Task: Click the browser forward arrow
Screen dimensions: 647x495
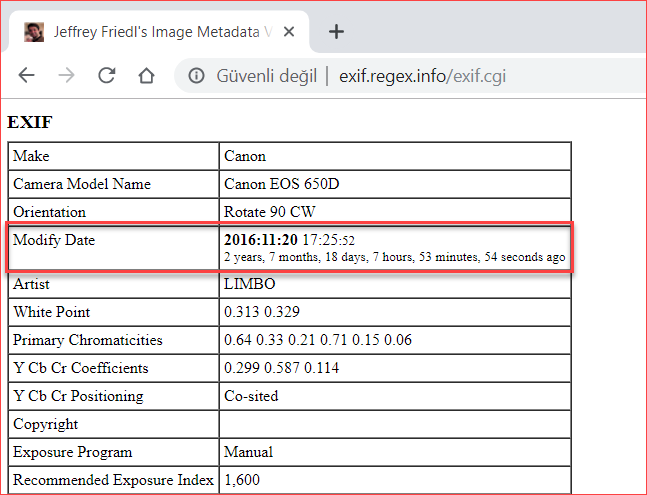Action: 66,75
